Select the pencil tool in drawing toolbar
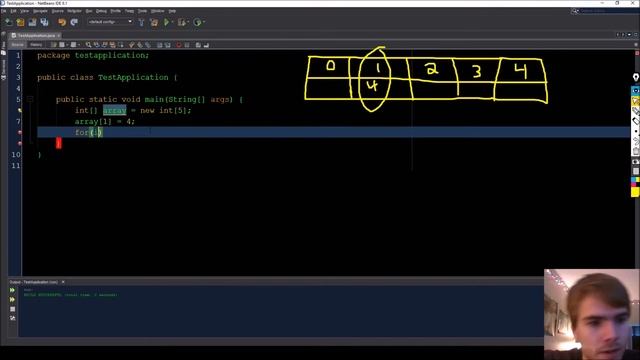The height and width of the screenshot is (360, 640). coord(636,111)
